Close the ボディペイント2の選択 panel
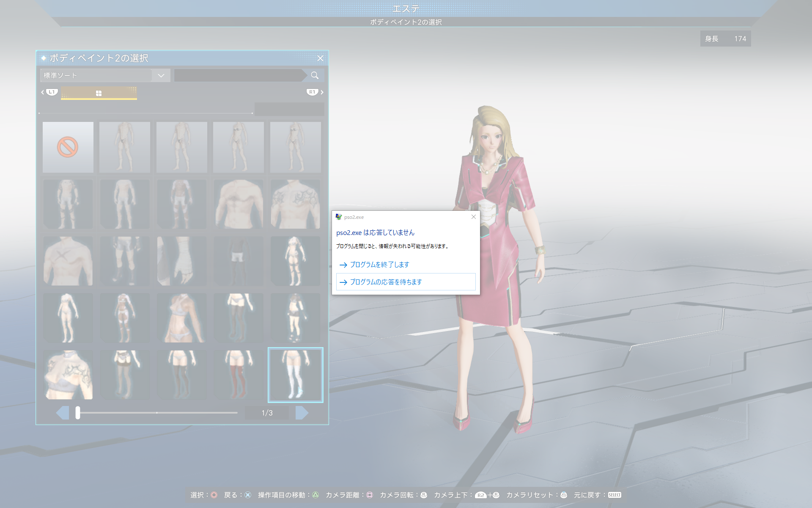Screen dimensions: 812x508 pyautogui.click(x=320, y=58)
